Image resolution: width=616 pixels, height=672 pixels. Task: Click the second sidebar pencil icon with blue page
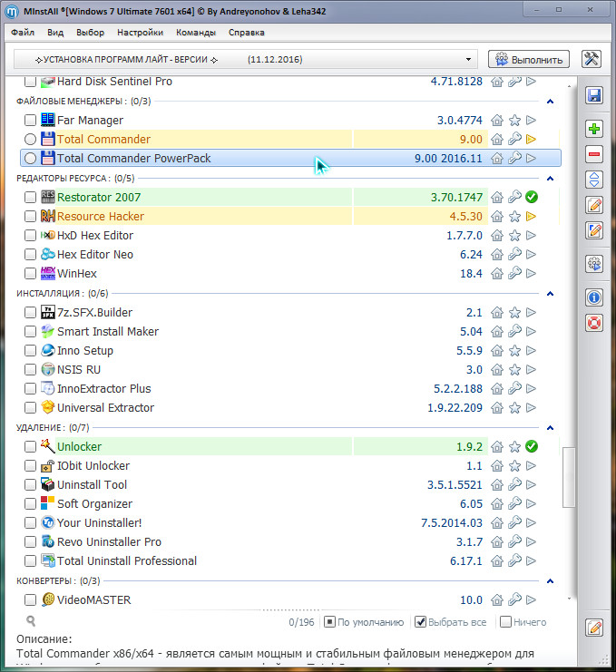[594, 230]
